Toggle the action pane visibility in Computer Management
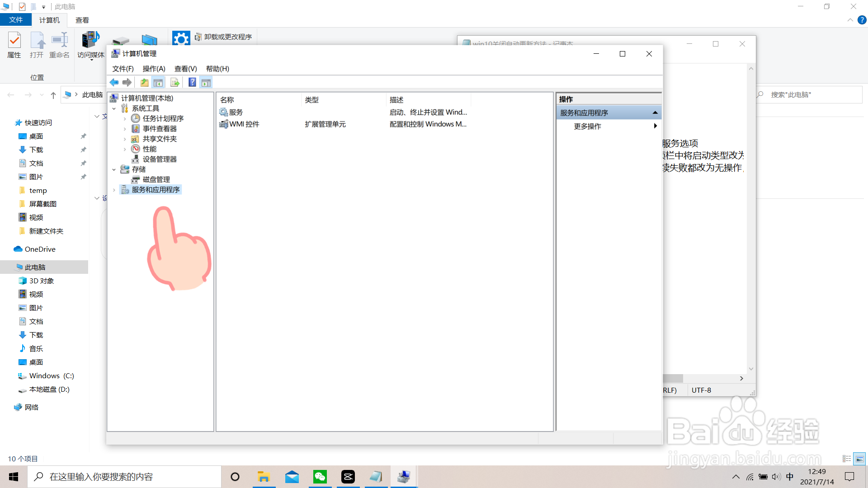The width and height of the screenshot is (868, 488). [206, 82]
